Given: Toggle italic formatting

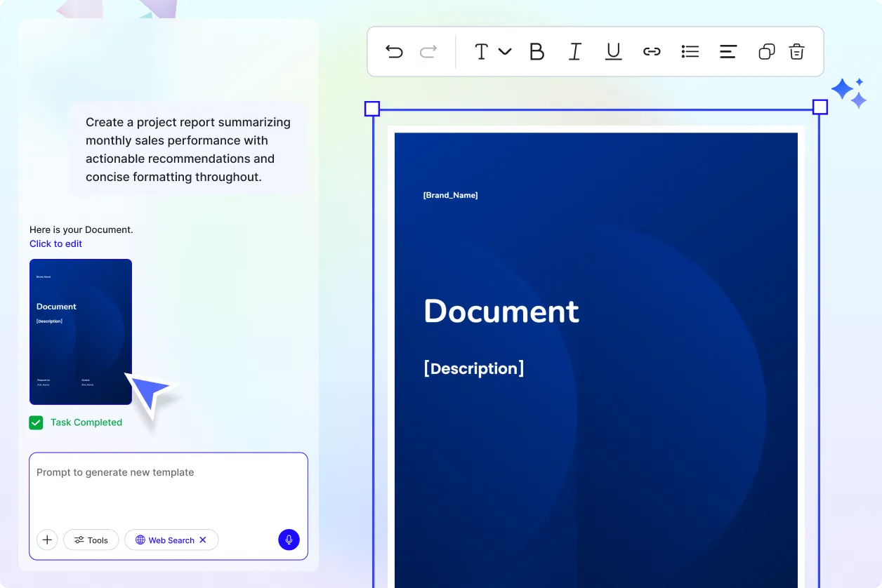Looking at the screenshot, I should [574, 52].
